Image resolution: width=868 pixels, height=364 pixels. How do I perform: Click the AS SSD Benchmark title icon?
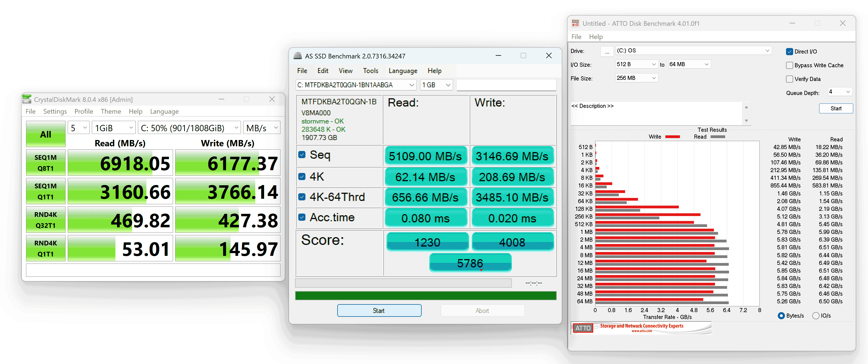[x=297, y=56]
